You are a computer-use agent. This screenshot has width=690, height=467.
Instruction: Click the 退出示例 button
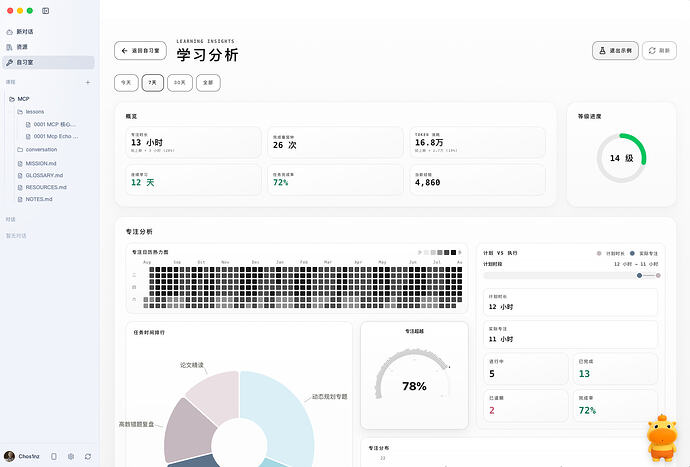tap(615, 51)
